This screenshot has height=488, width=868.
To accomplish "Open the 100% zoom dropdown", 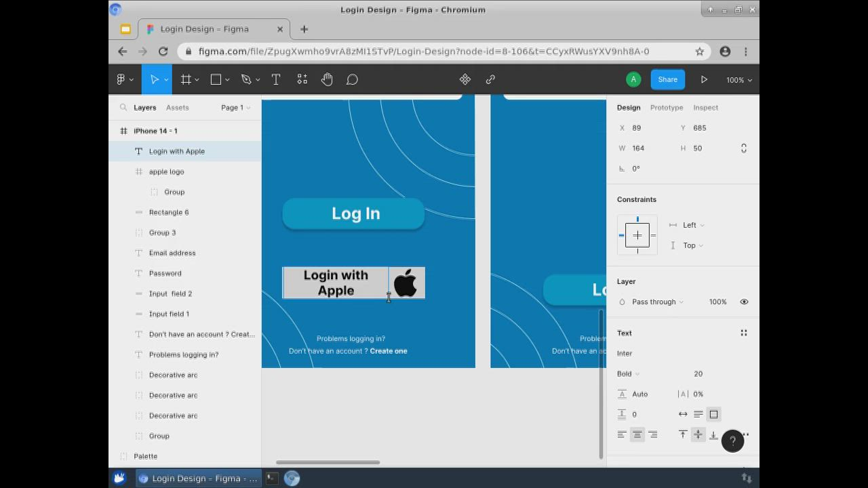I will 739,80.
